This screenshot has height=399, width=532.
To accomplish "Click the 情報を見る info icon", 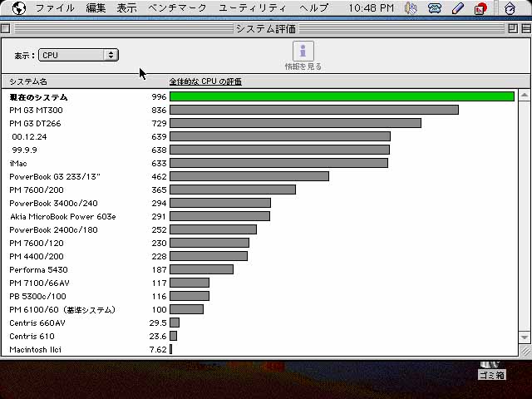I will [x=303, y=51].
